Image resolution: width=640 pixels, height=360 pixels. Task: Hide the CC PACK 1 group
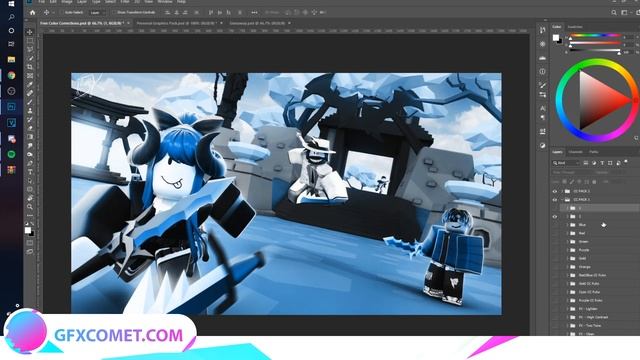[555, 200]
